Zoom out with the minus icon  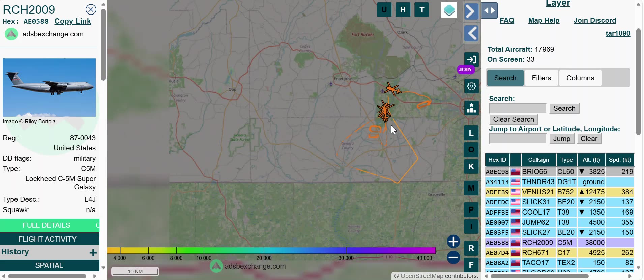click(x=453, y=257)
